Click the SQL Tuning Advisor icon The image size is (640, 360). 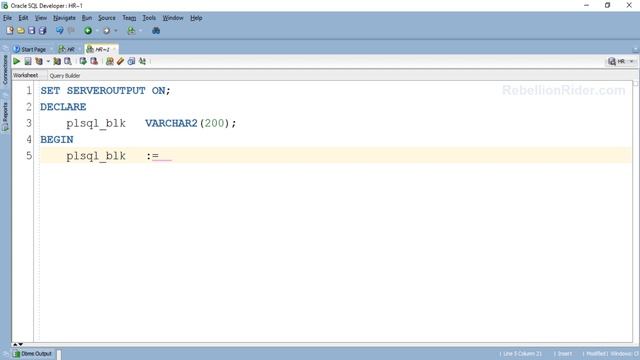pyautogui.click(x=68, y=61)
